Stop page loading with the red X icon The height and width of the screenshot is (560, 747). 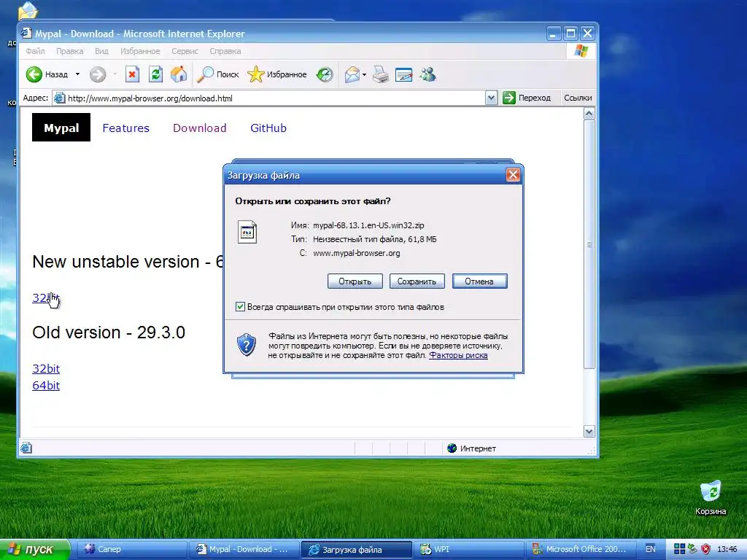132,74
